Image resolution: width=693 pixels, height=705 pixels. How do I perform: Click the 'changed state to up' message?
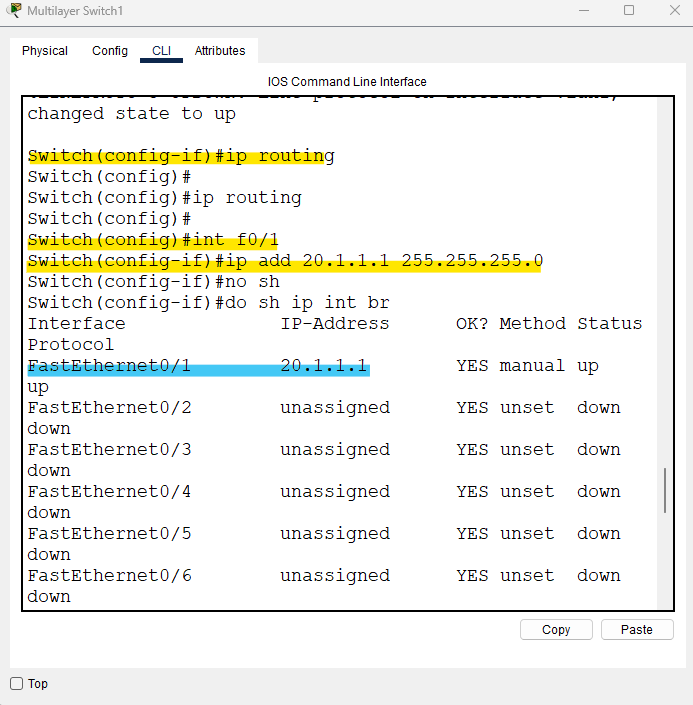(x=131, y=114)
